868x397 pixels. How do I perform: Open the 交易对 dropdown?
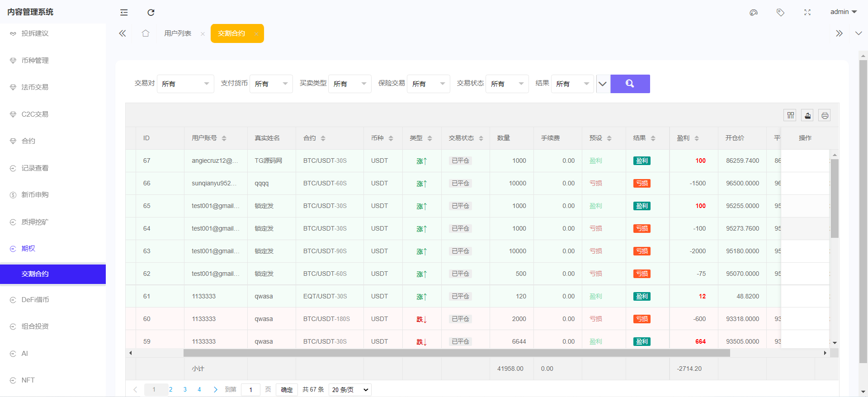tap(185, 84)
